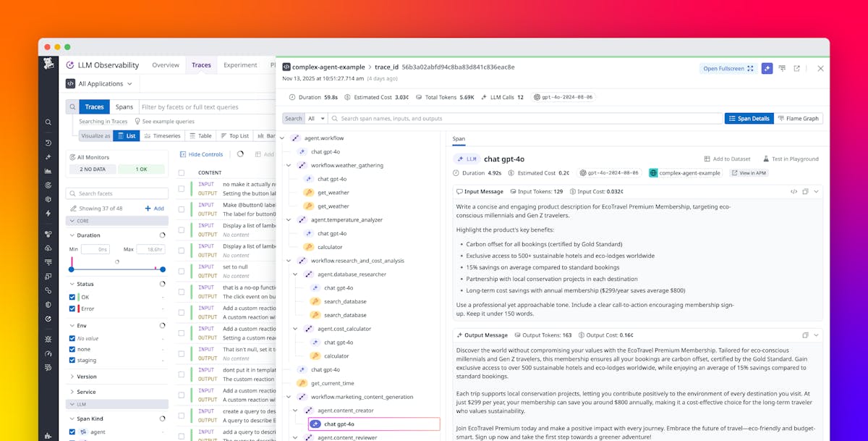Open the span in APM

pos(748,173)
